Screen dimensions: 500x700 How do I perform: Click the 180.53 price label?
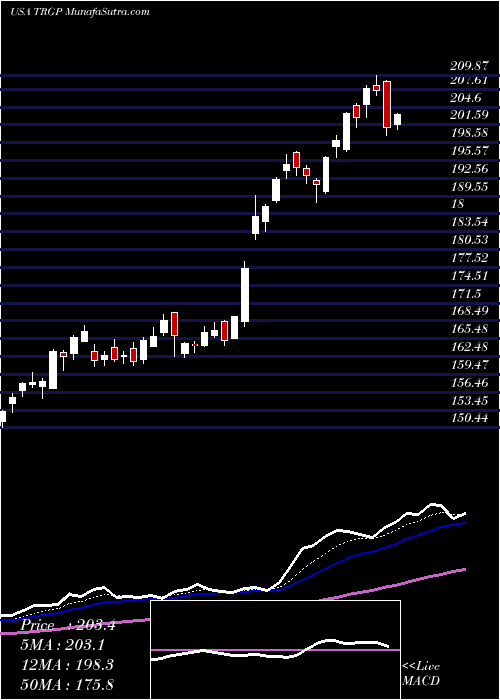tap(470, 240)
